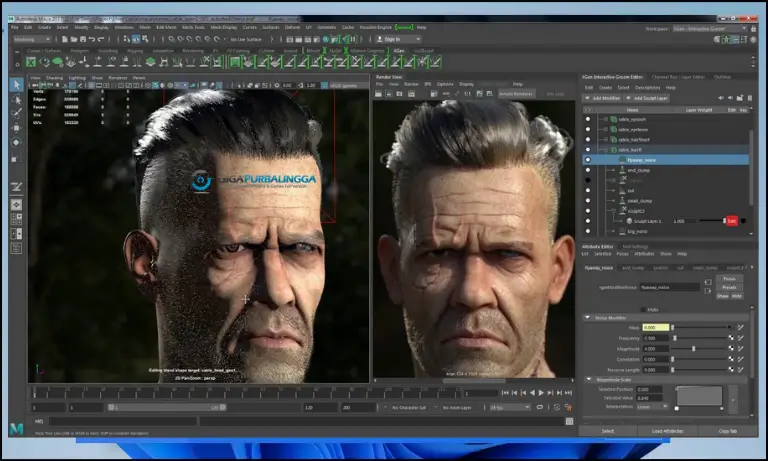Click the Add Modifier button
The height and width of the screenshot is (461, 768).
(x=602, y=98)
